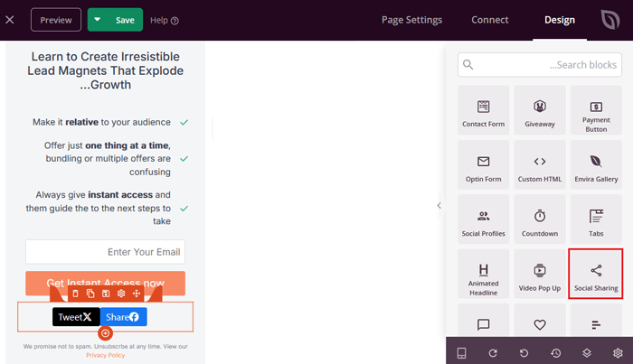Viewport: 633px width, 364px height.
Task: Duplicate the selected block with copy icon
Action: [x=91, y=294]
